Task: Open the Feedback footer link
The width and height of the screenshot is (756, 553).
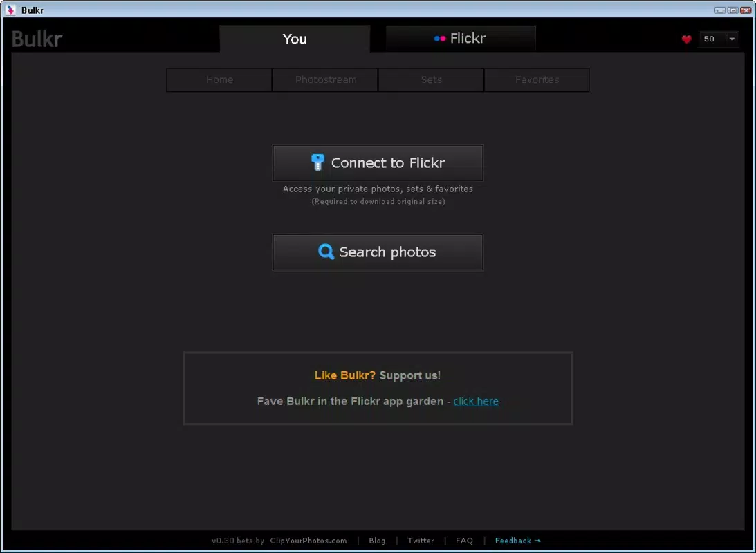Action: (518, 541)
